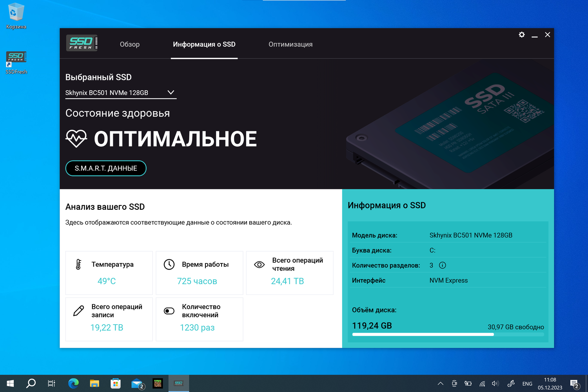The image size is (588, 392).
Task: Click the Интерфейс label
Action: point(369,281)
